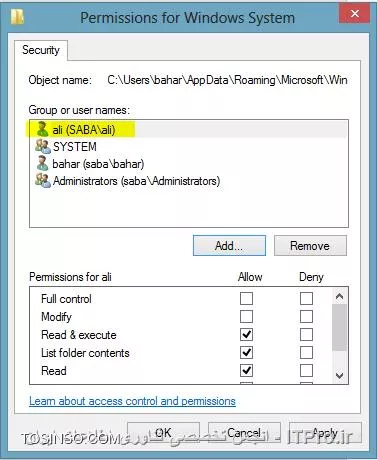
Task: Click permissions list scroll up arrow
Action: 339,296
